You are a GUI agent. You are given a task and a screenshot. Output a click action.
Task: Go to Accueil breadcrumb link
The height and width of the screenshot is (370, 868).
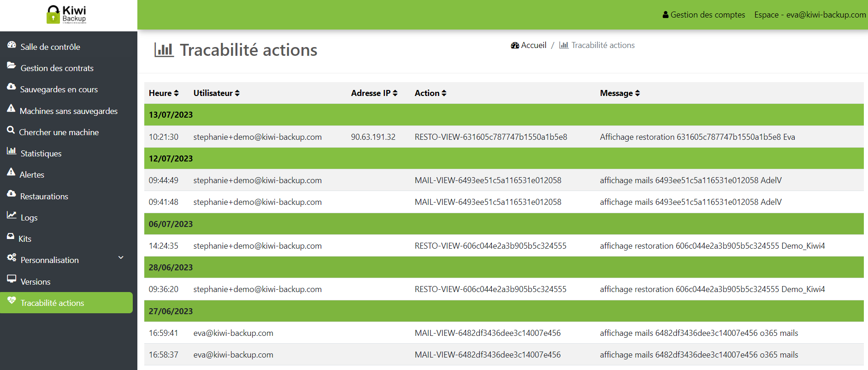coord(528,45)
